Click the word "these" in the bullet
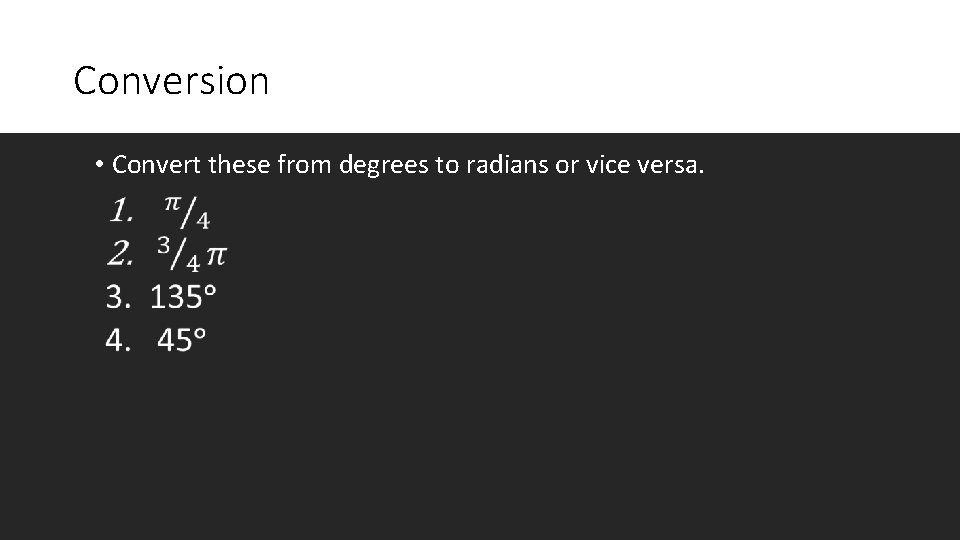Screen dimensions: 960x540 point(239,164)
